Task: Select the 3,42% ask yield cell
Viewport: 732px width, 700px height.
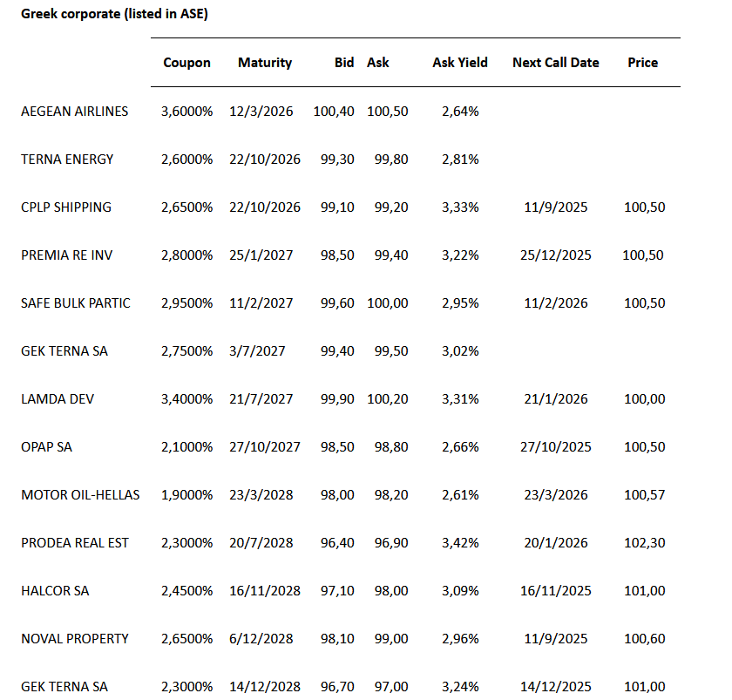Action: (460, 543)
